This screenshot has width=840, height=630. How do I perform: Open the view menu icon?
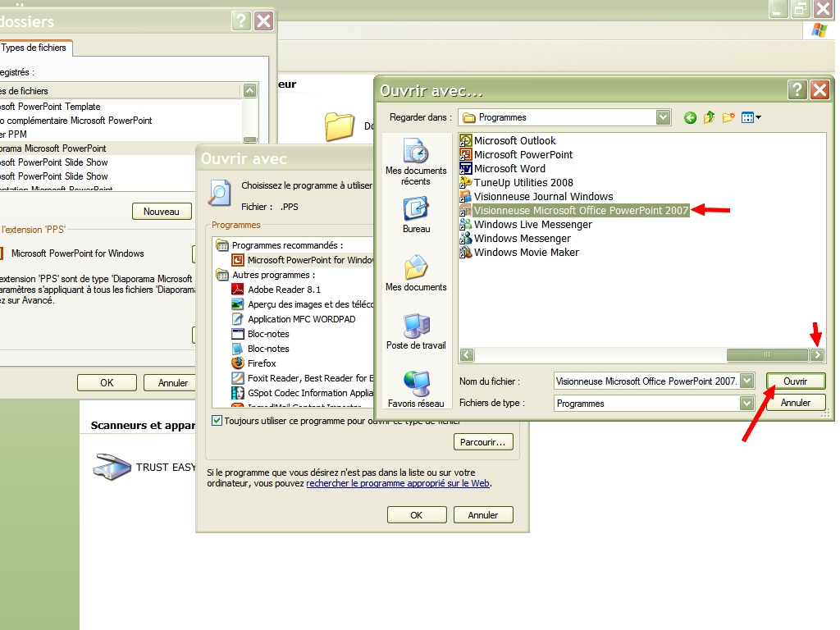751,117
